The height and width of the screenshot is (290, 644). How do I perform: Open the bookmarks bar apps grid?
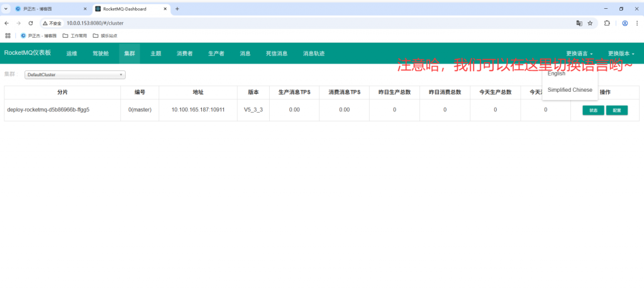tap(8, 36)
